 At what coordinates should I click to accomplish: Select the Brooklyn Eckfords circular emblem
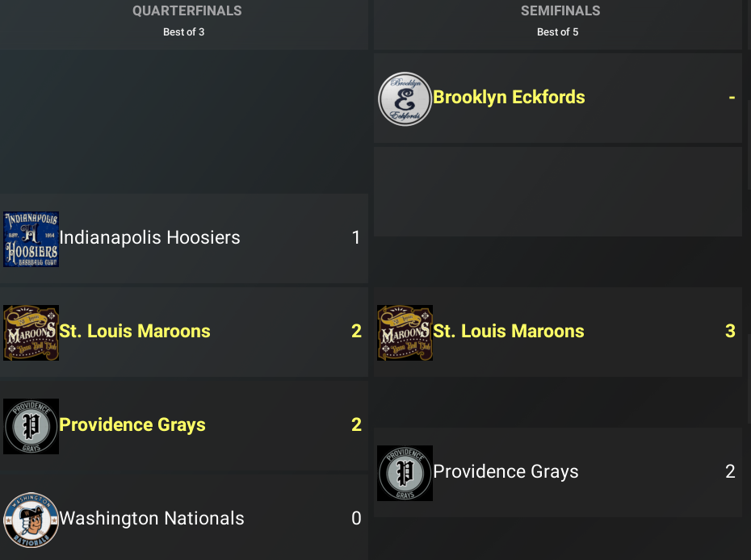tap(405, 98)
